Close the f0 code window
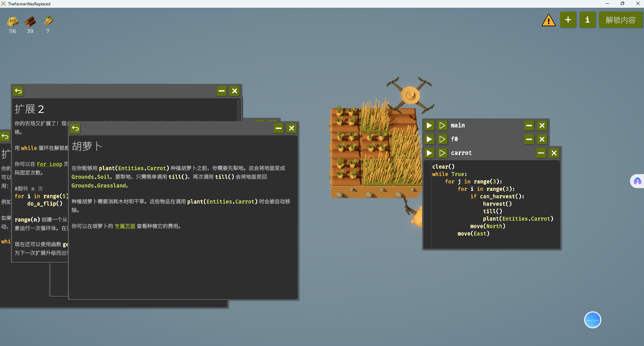Image resolution: width=644 pixels, height=346 pixels. pyautogui.click(x=542, y=139)
